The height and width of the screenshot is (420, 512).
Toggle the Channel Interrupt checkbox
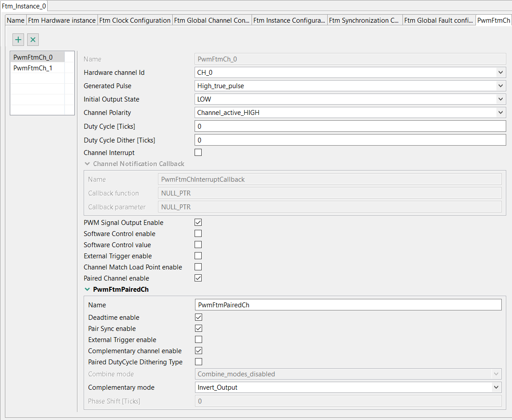(x=199, y=152)
